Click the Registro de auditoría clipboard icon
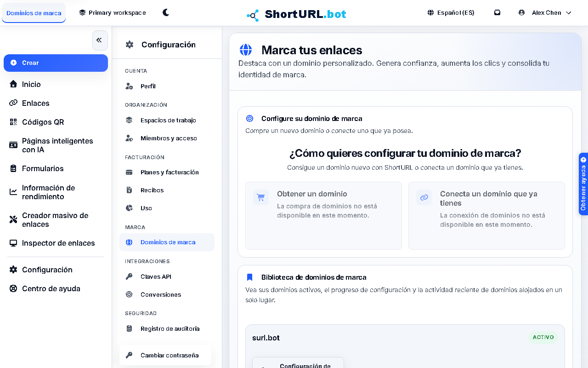 129,328
